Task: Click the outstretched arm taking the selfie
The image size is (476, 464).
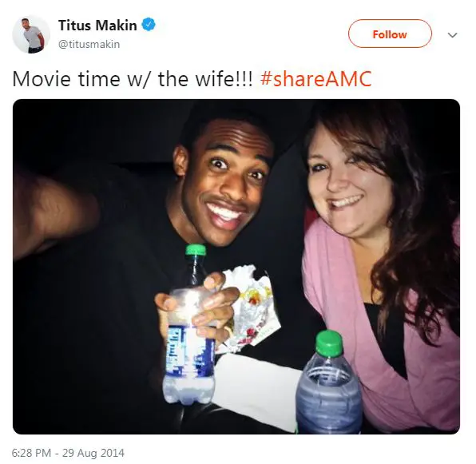Action: pyautogui.click(x=56, y=212)
